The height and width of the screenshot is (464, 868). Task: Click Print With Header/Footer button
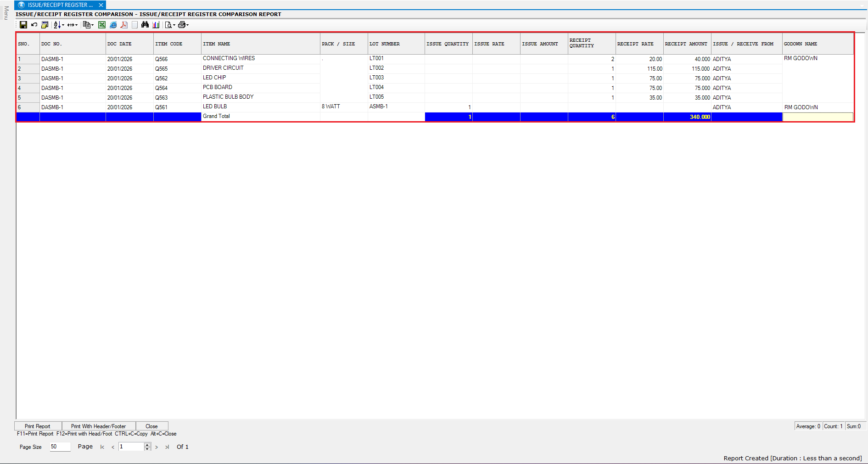[98, 426]
